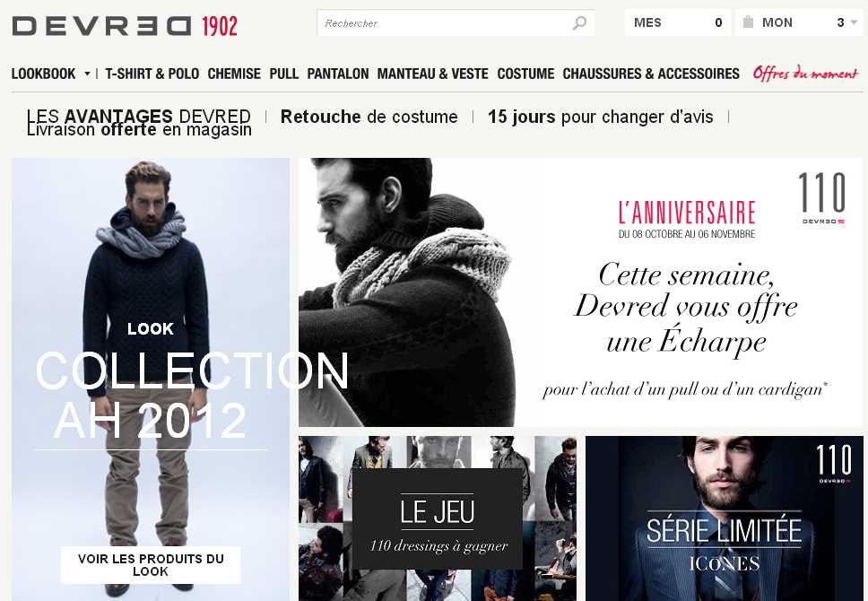The image size is (868, 601).
Task: Expand the MON cart dropdown arrow
Action: tap(854, 22)
